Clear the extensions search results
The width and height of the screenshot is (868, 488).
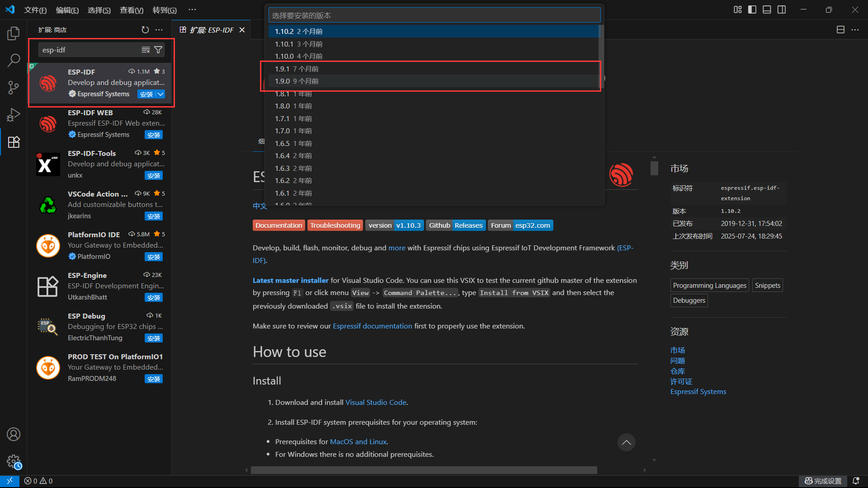point(146,50)
